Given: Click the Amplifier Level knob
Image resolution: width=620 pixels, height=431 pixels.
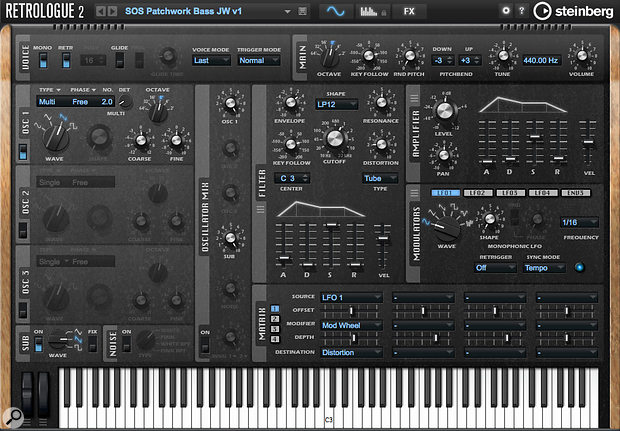Looking at the screenshot, I should point(444,111).
